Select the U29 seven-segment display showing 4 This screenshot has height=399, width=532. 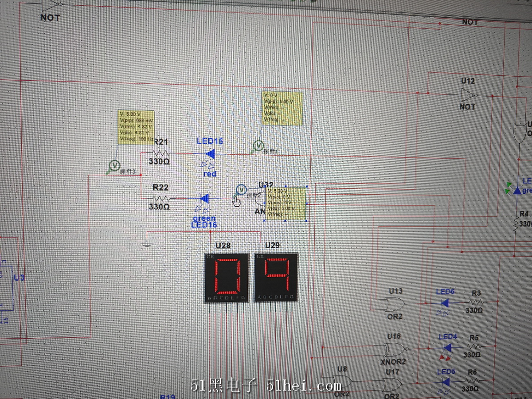[x=275, y=278]
